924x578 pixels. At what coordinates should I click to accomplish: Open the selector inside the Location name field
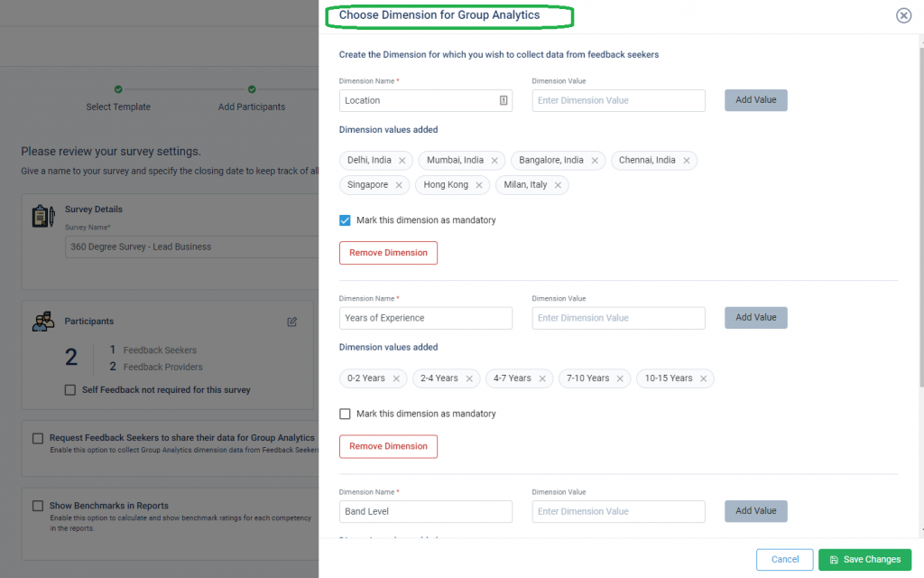504,100
